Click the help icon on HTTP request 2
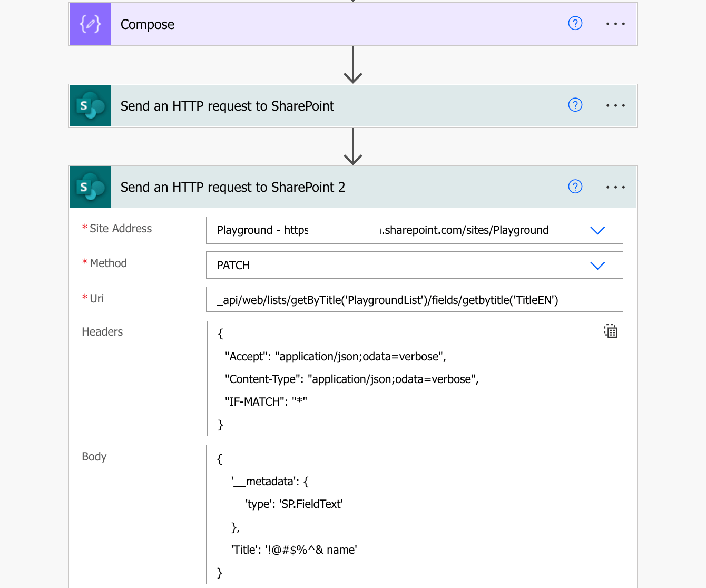 click(x=575, y=187)
